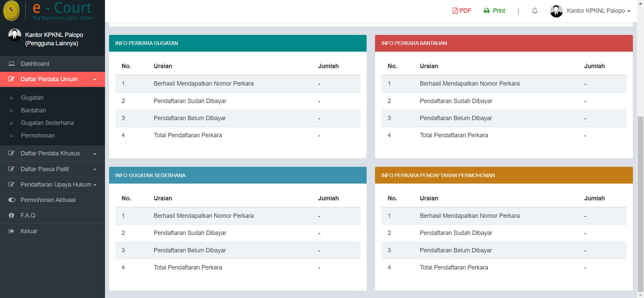Expand the Daftar Perdata Khusus menu
This screenshot has width=644, height=298.
95,154
